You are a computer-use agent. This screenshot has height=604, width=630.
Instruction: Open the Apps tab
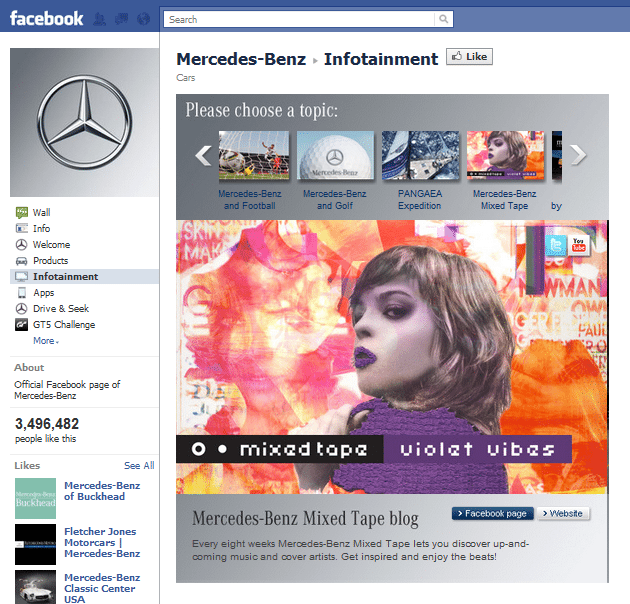[44, 293]
